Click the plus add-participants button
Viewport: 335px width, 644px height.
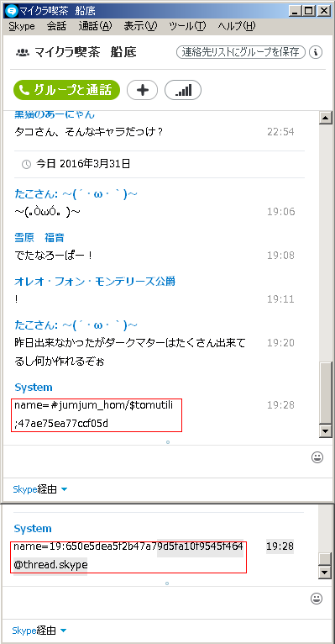(142, 90)
